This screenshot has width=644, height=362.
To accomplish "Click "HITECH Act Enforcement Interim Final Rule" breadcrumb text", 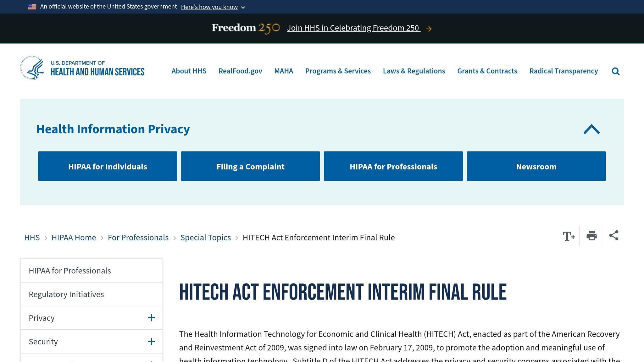I will (x=319, y=238).
